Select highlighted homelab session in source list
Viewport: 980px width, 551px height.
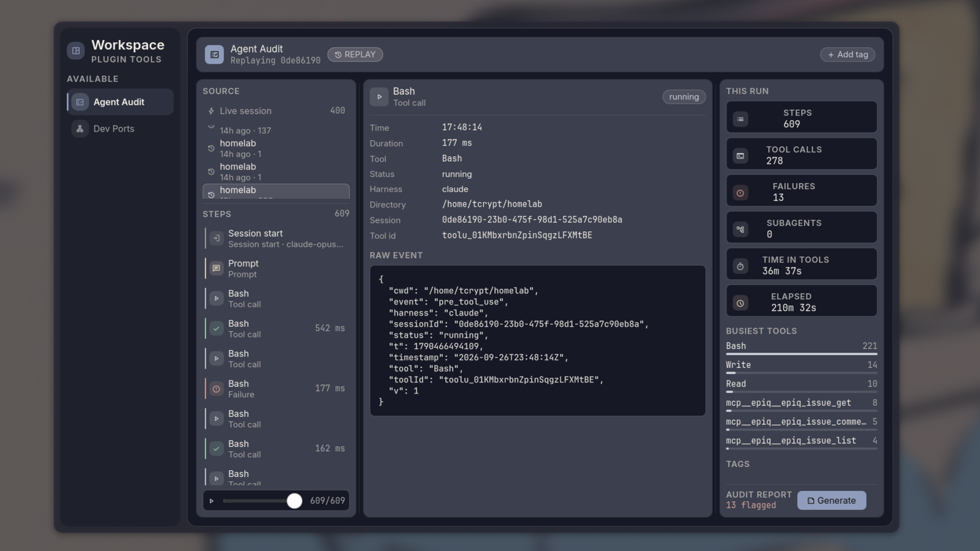[x=276, y=191]
